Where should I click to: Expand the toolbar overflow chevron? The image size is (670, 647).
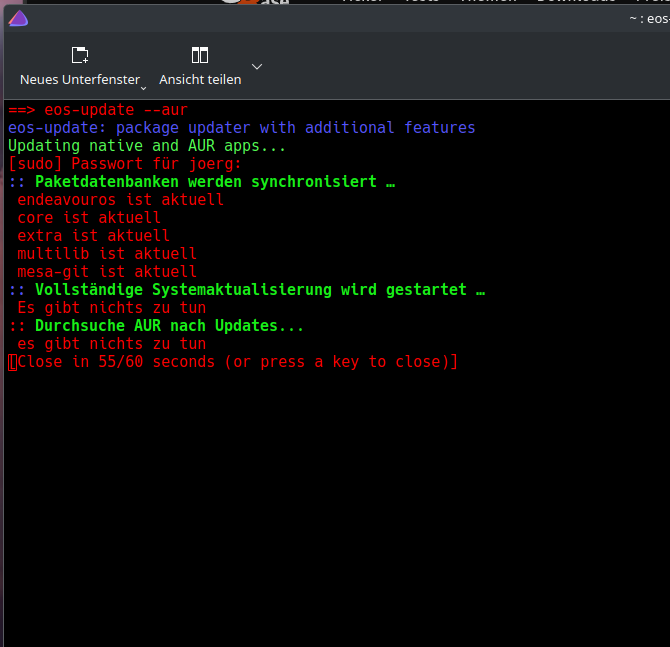click(257, 67)
